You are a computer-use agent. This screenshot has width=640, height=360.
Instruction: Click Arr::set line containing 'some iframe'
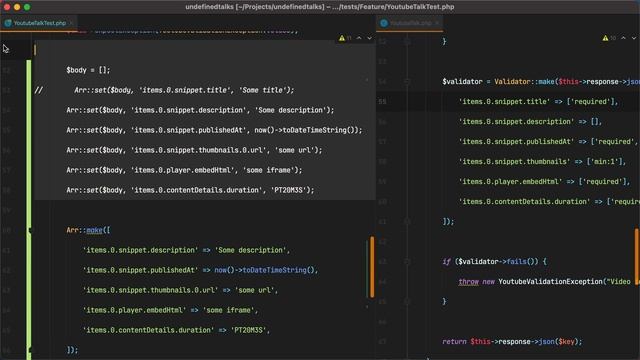coord(184,170)
